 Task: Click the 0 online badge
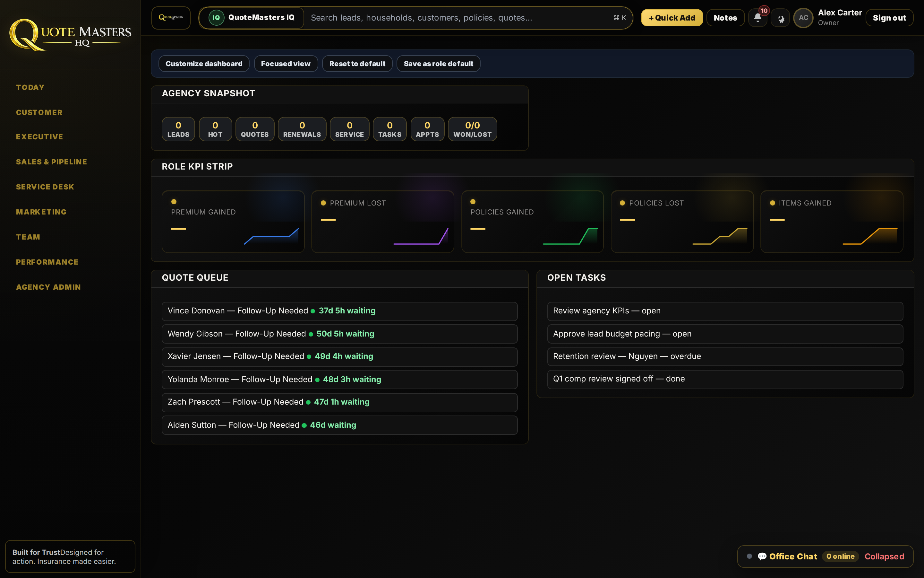tap(840, 556)
